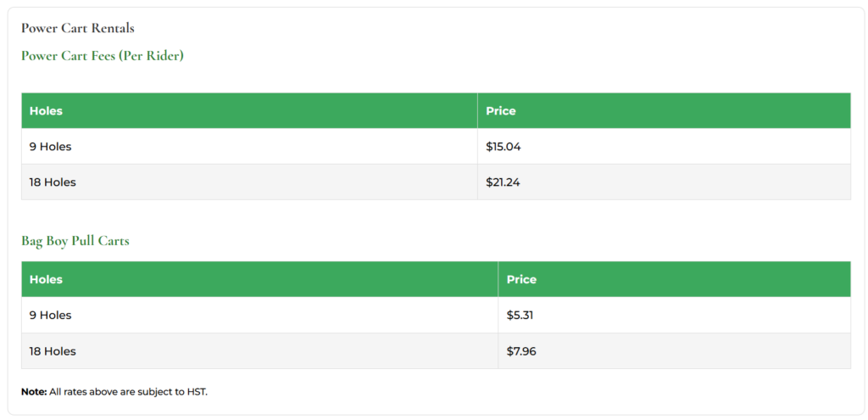Select 9 Holes row in Power Cart table
The image size is (868, 420).
click(50, 147)
